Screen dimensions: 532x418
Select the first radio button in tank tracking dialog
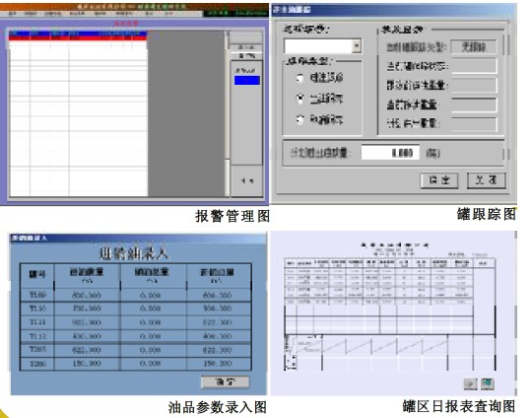(299, 79)
